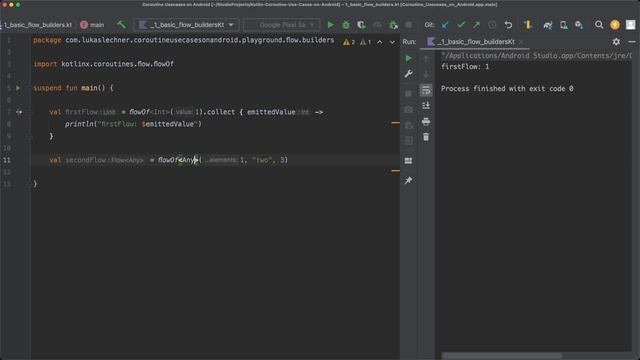Click 'Process finished with exit code 0' text

[x=507, y=89]
